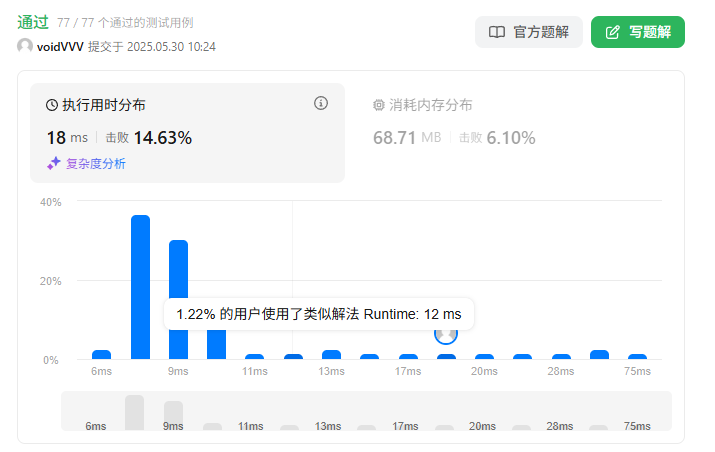Click the sparkle icon next to 复杂度分析
Viewport: 715px width, 452px height.
click(x=54, y=163)
